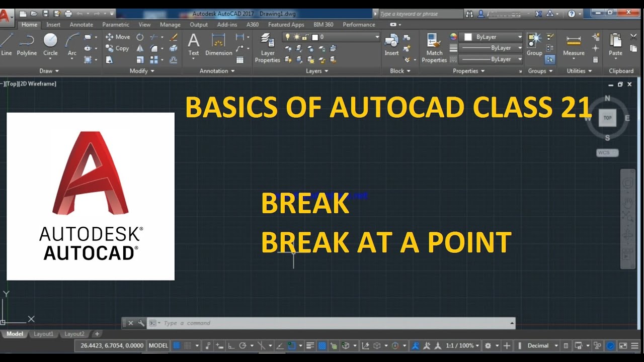This screenshot has width=644, height=362.
Task: Open the Help question mark button
Action: (x=572, y=14)
